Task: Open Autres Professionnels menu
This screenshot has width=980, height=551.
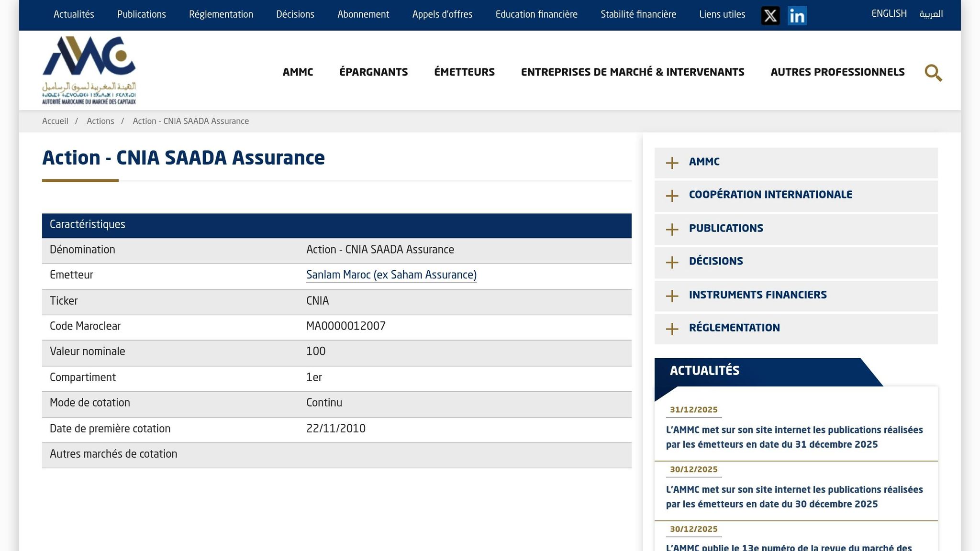Action: 837,72
